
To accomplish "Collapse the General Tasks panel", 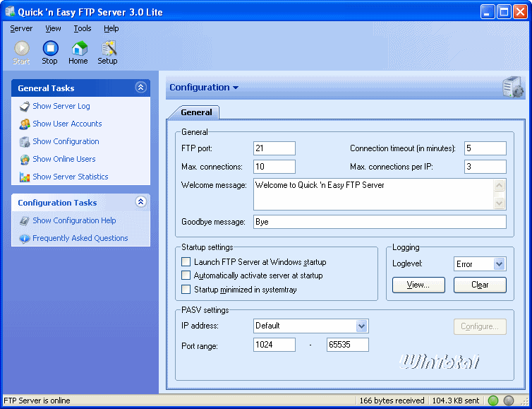I will point(141,88).
